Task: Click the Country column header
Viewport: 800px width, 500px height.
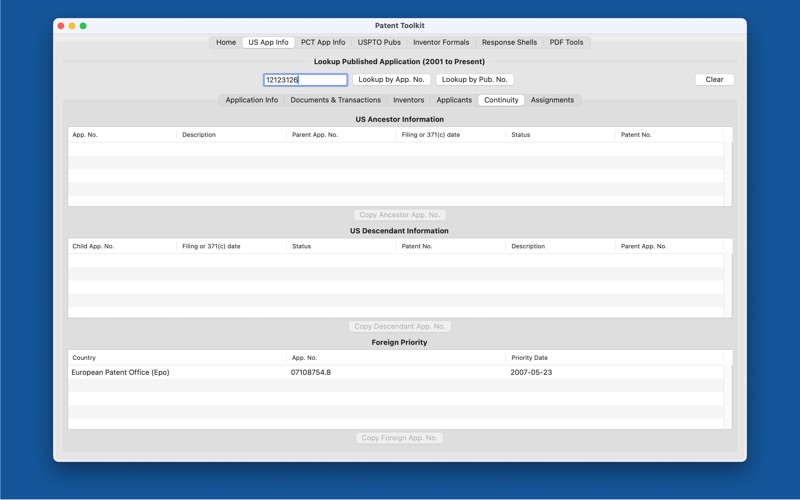Action: pos(177,358)
